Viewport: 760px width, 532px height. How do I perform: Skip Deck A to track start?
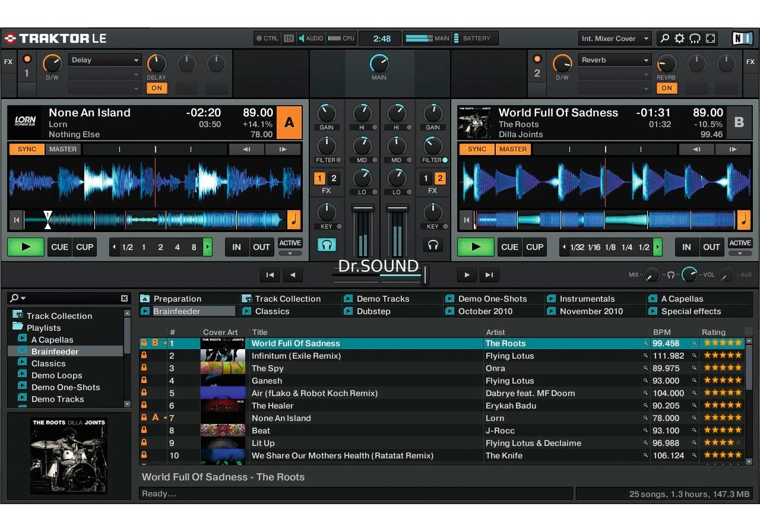pos(17,220)
